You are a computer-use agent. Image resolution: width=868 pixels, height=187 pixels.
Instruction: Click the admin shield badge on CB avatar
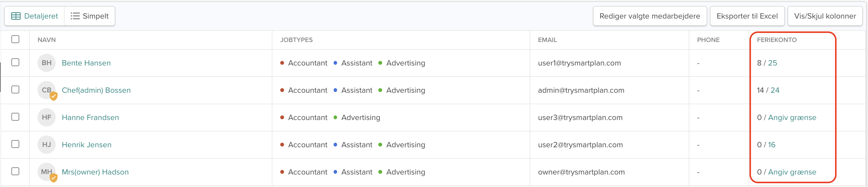click(54, 96)
